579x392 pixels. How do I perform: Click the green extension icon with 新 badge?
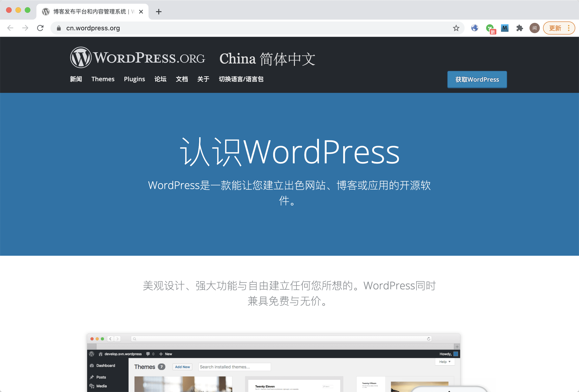490,28
